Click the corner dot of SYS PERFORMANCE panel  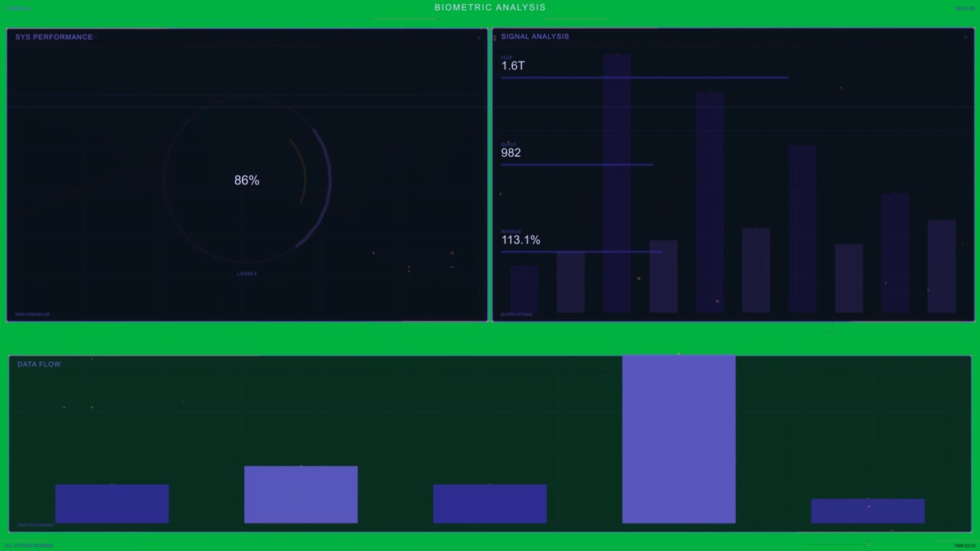point(479,37)
